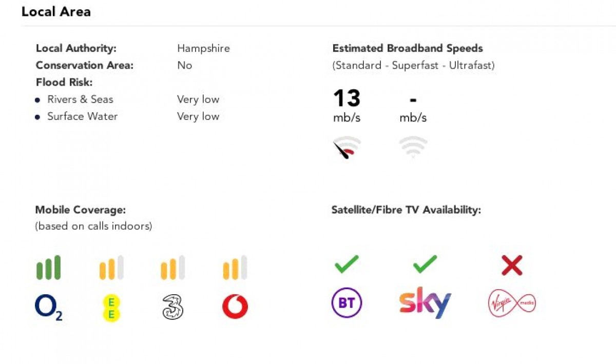Click the Three network logo
Image resolution: width=616 pixels, height=364 pixels.
click(173, 308)
